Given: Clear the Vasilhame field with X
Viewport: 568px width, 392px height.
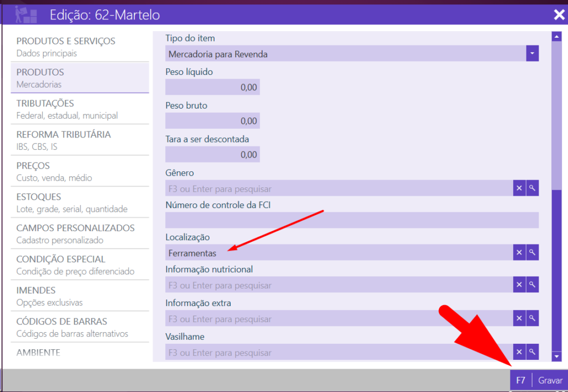Looking at the screenshot, I should 519,352.
